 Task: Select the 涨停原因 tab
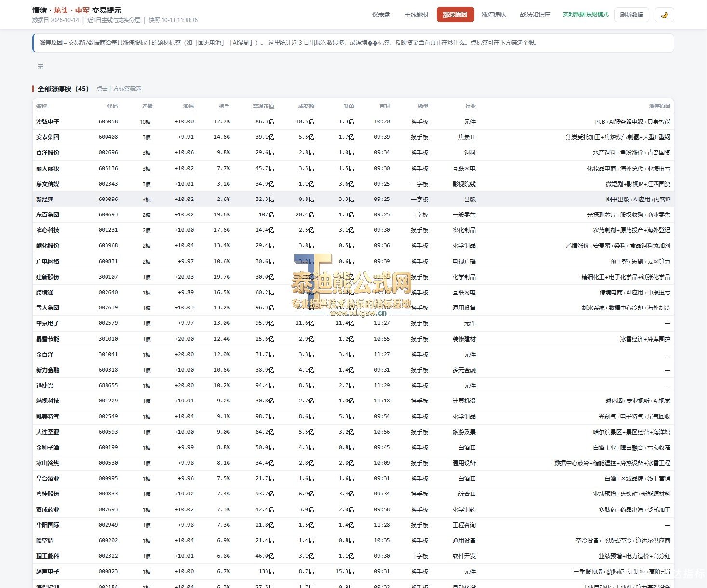[x=455, y=14]
